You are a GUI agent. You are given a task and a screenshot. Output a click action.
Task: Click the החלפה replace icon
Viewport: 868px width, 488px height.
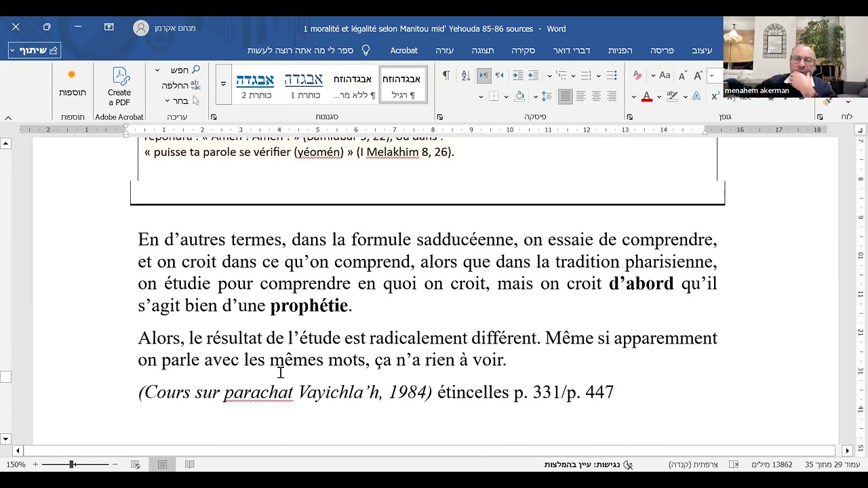(x=195, y=85)
